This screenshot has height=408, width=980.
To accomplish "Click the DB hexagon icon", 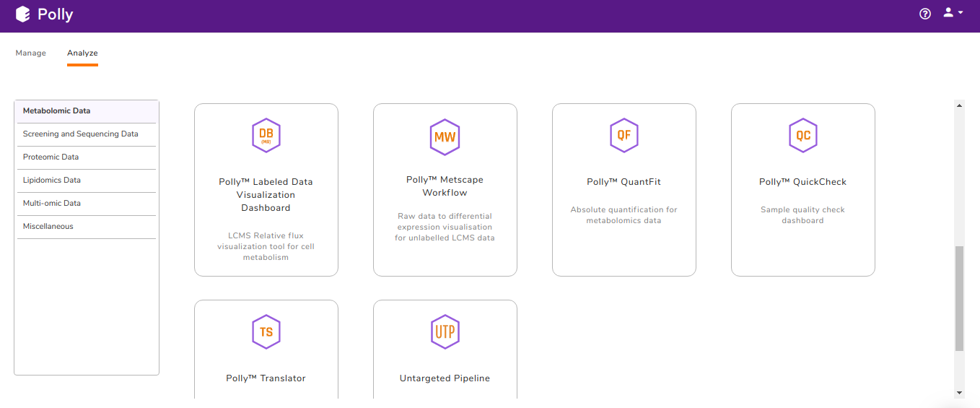I will pos(266,136).
